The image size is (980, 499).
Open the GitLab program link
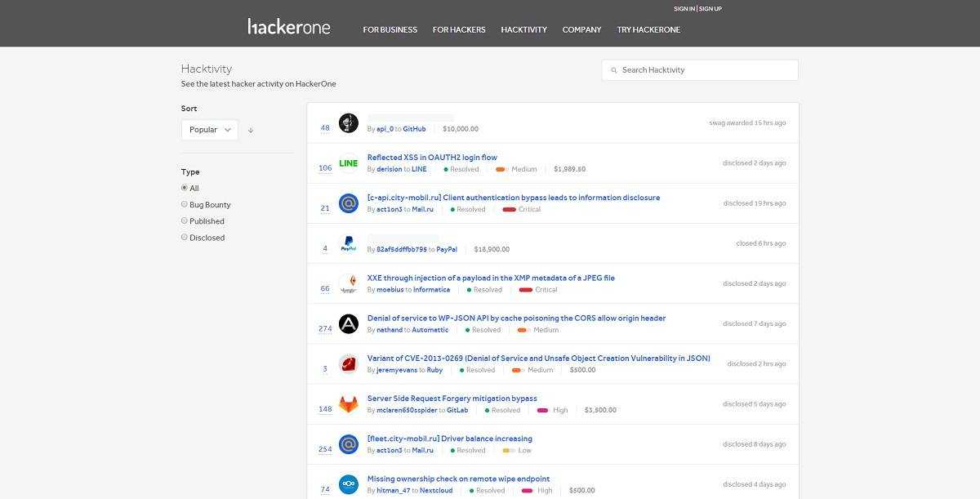click(x=458, y=410)
